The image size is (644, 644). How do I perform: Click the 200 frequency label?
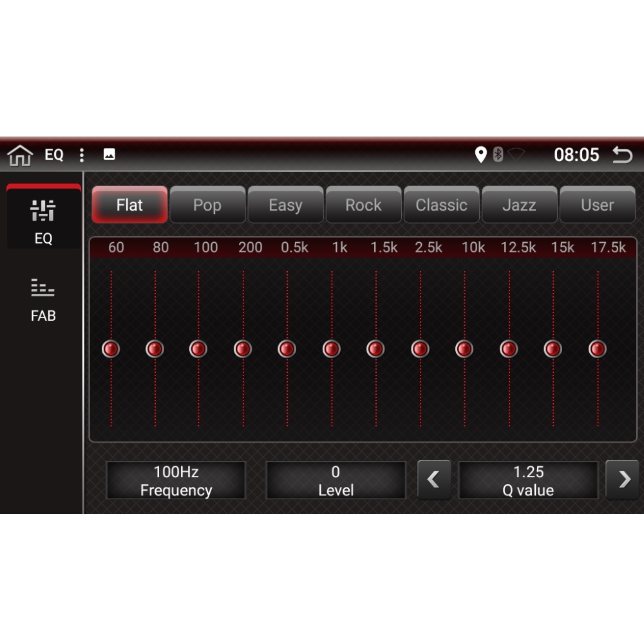[250, 247]
